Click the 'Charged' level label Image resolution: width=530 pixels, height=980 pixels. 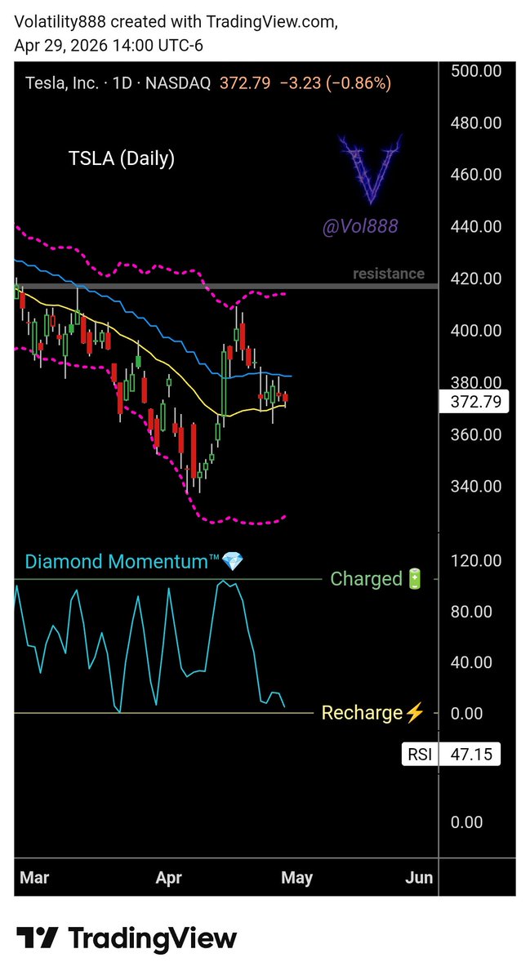(x=367, y=580)
